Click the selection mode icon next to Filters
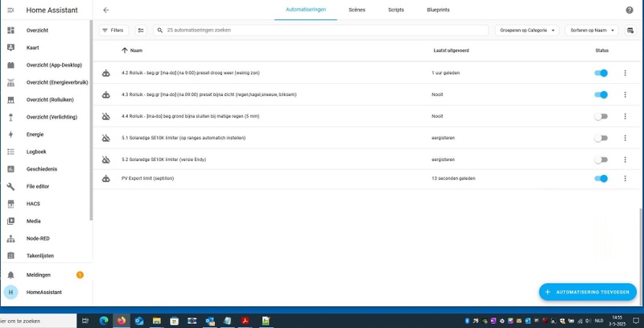Screen dimensions: 644x328 pyautogui.click(x=141, y=31)
